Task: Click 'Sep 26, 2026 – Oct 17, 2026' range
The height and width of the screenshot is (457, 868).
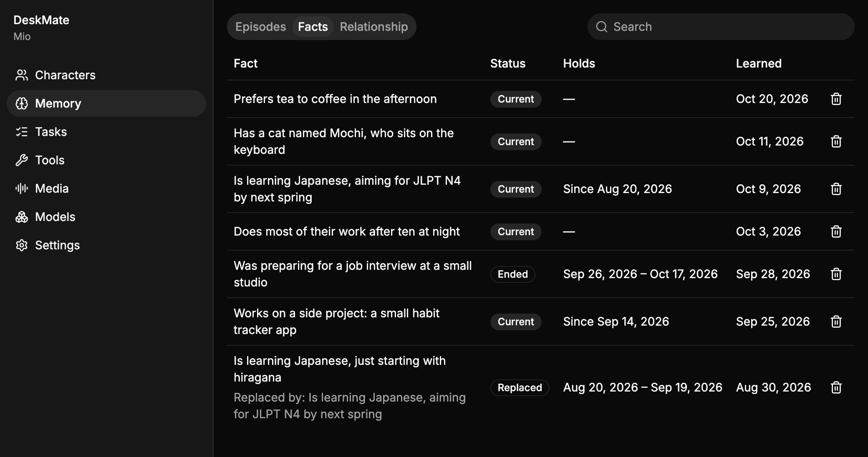Action: [x=641, y=274]
